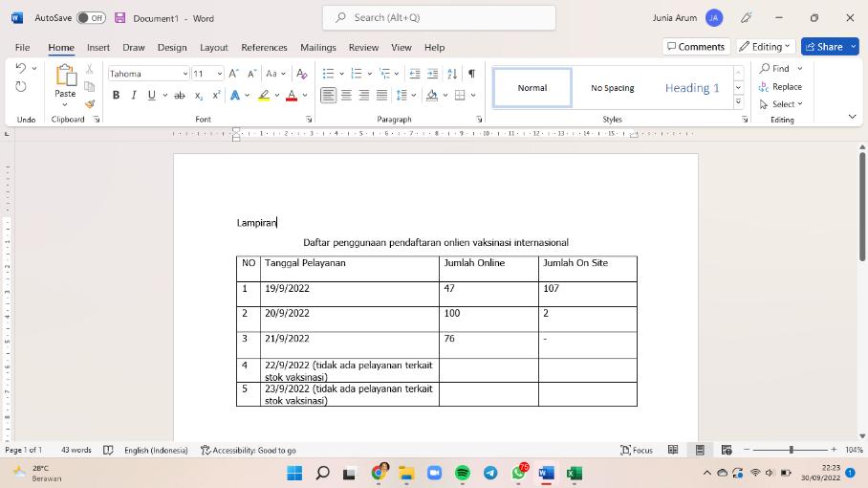The image size is (868, 488).
Task: Click Clear All Formatting icon
Action: 302,74
